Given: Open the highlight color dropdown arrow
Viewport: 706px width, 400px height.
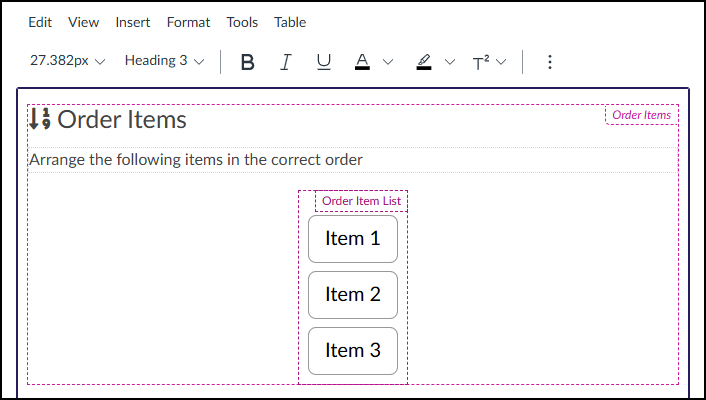Looking at the screenshot, I should tap(449, 62).
